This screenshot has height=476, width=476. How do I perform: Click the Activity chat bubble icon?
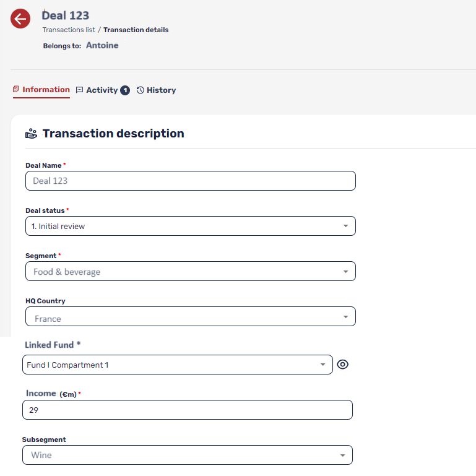coord(79,90)
